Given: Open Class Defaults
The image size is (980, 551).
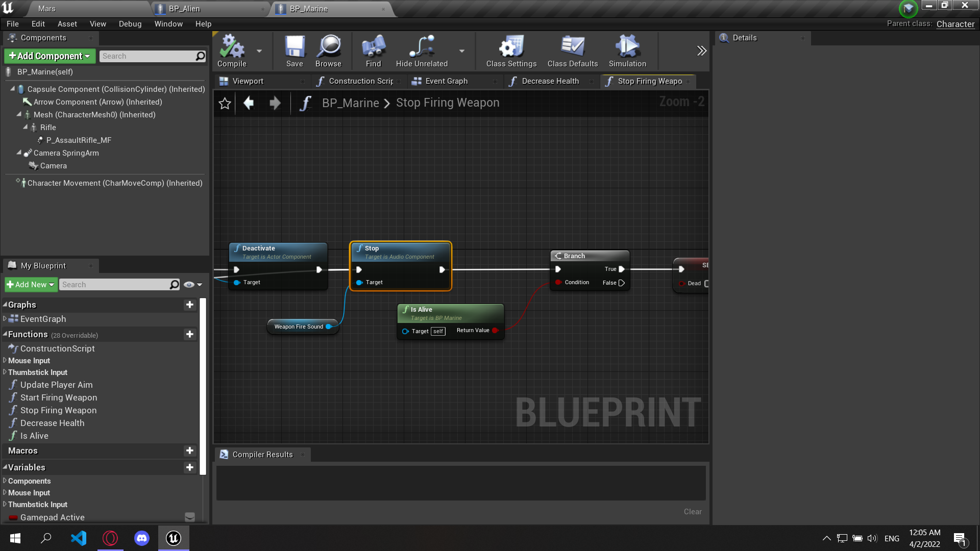Looking at the screenshot, I should pyautogui.click(x=572, y=51).
